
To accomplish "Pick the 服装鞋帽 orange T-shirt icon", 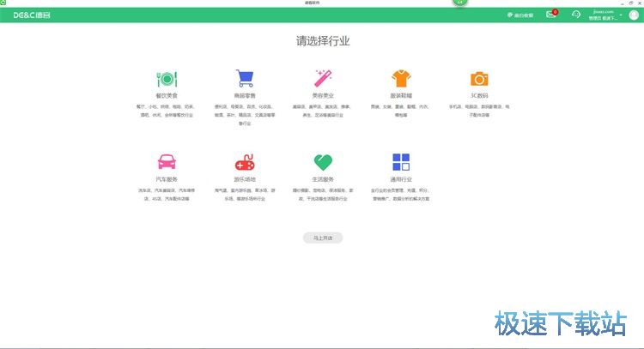I will (x=401, y=78).
